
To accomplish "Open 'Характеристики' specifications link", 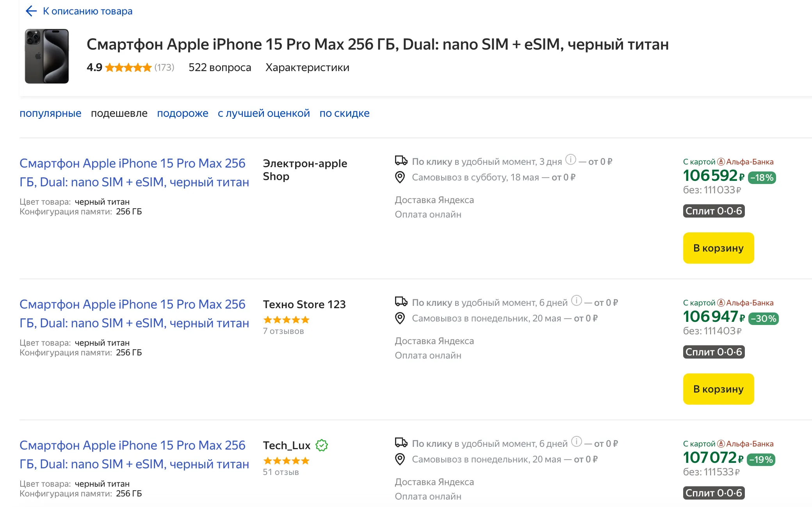I will (307, 68).
